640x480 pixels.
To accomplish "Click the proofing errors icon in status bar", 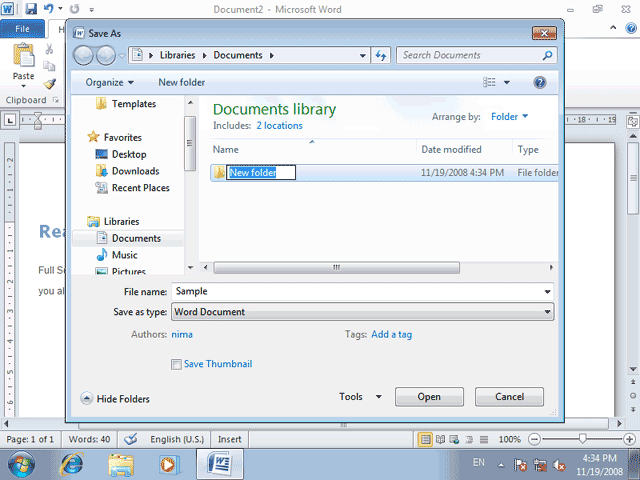I will [131, 440].
